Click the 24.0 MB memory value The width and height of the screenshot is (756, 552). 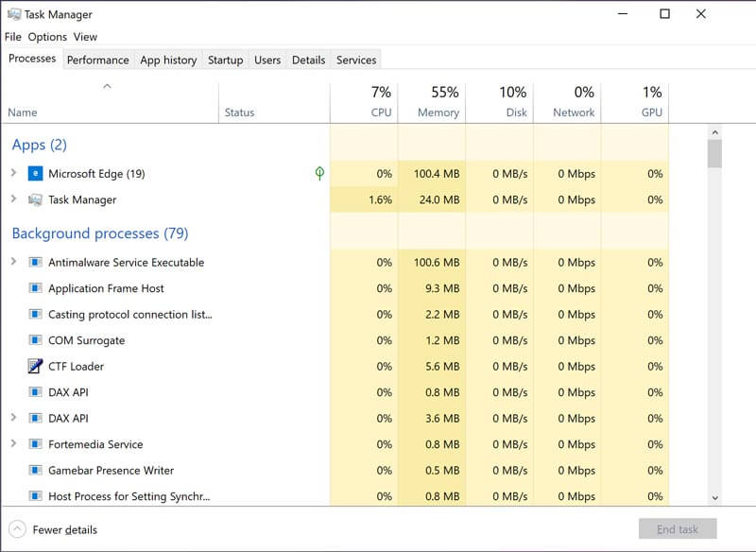[x=439, y=199]
